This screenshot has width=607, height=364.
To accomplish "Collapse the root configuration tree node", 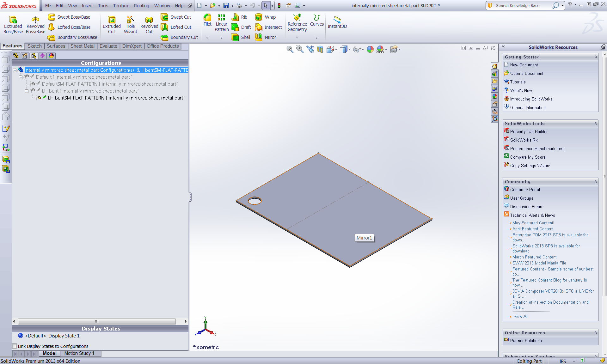I will click(15, 70).
